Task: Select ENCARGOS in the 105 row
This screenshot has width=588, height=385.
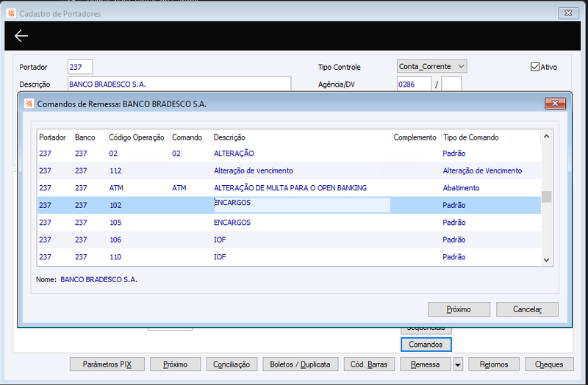Action: [x=232, y=223]
